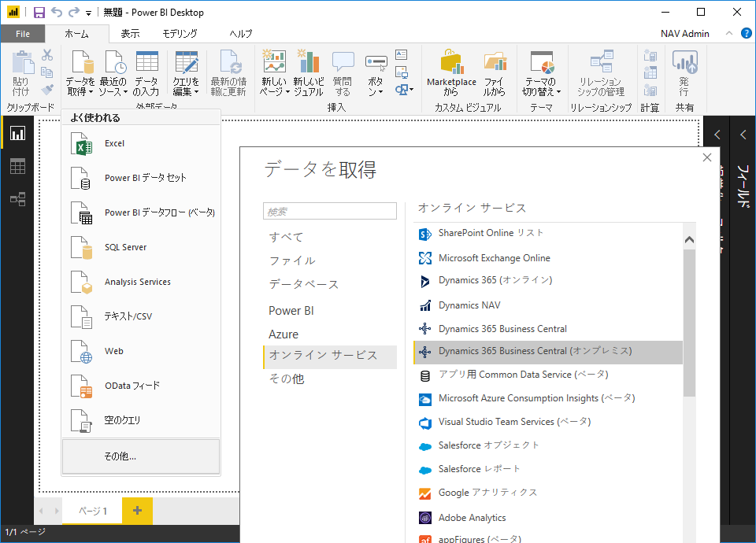Choose Dynamics NAV connector
This screenshot has width=756, height=543.
pos(548,305)
